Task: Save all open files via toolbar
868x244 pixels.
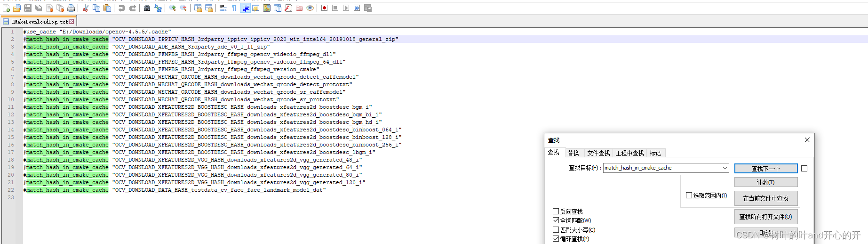Action: pos(39,8)
